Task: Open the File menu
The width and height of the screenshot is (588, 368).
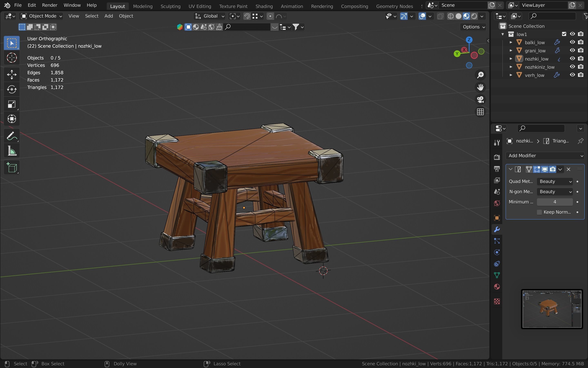Action: [x=18, y=5]
